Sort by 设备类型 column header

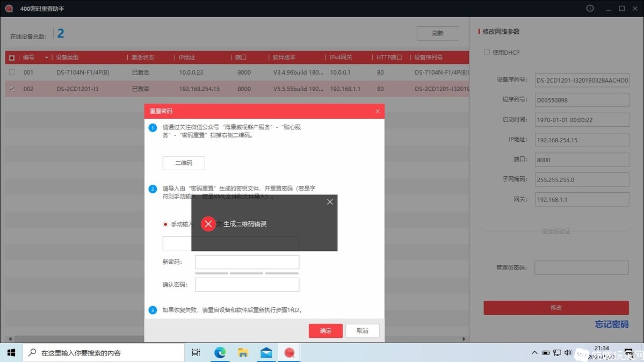pos(67,57)
